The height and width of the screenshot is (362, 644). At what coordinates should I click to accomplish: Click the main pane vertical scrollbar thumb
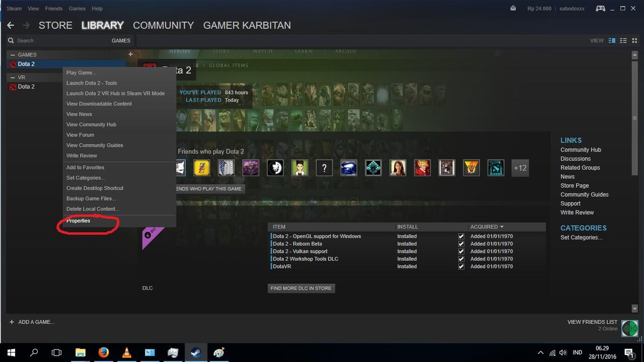coord(635,118)
